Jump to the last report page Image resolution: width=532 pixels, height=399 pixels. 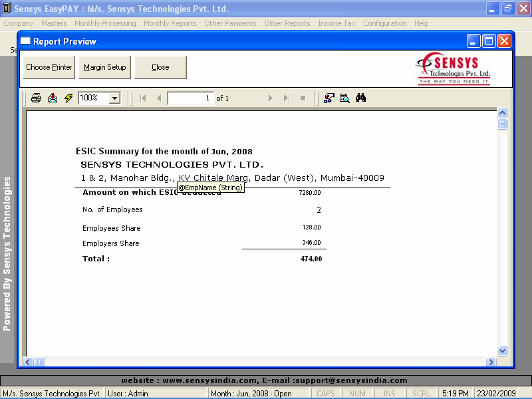[x=287, y=98]
